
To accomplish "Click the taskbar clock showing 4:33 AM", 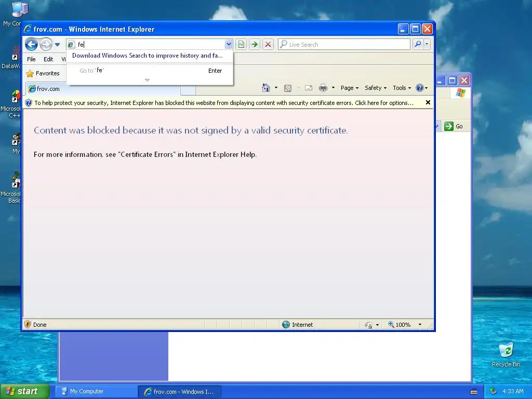I will click(513, 391).
